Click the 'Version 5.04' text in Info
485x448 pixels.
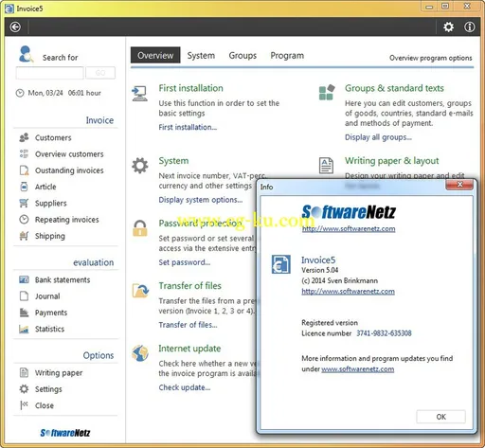320,270
